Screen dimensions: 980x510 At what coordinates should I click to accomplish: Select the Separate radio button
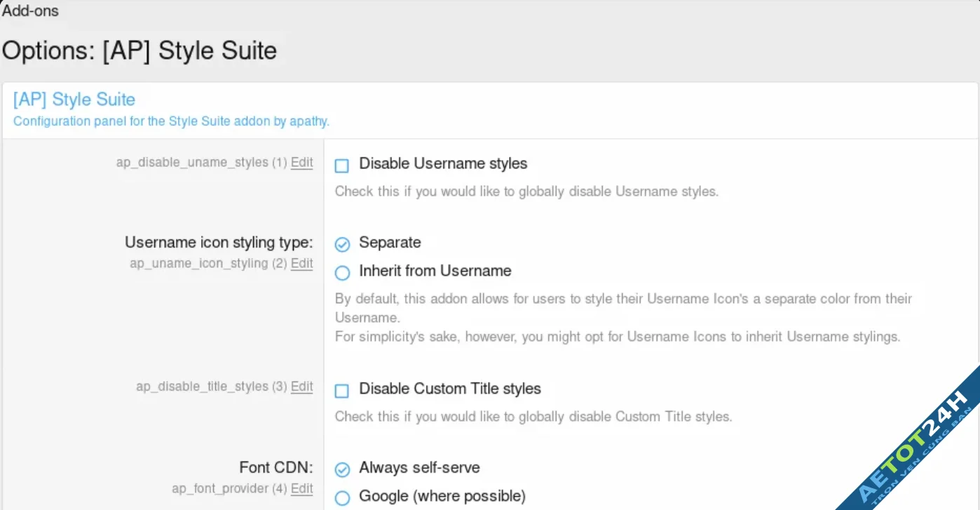[x=342, y=244]
